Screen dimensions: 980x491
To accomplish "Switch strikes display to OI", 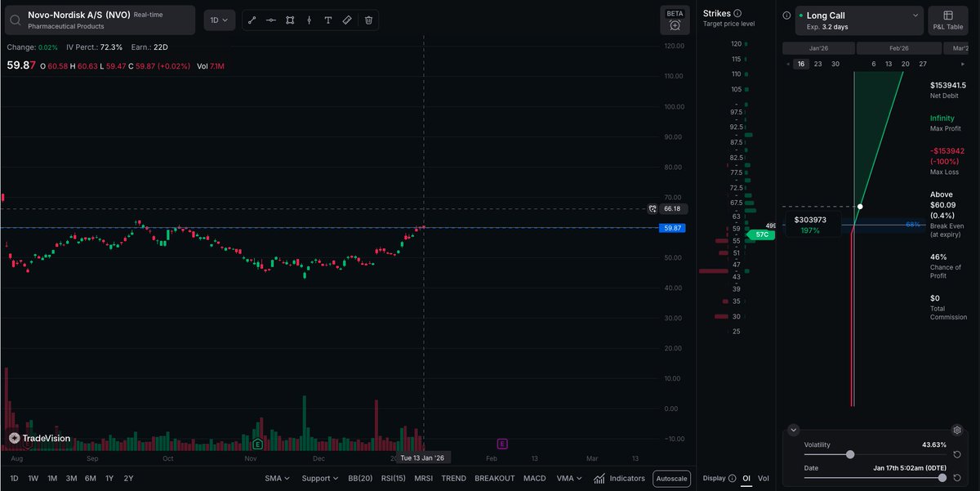I will (746, 478).
